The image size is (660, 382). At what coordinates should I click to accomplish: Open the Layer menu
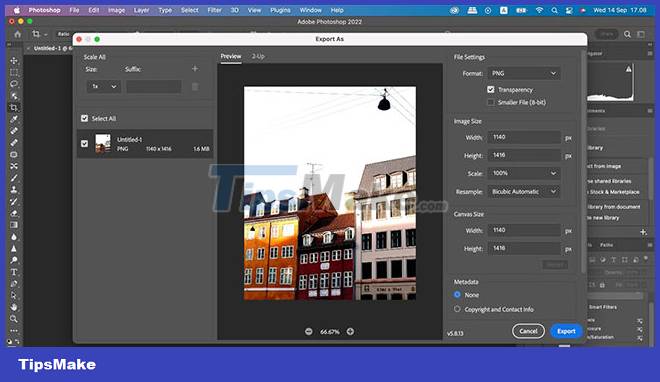tap(141, 10)
